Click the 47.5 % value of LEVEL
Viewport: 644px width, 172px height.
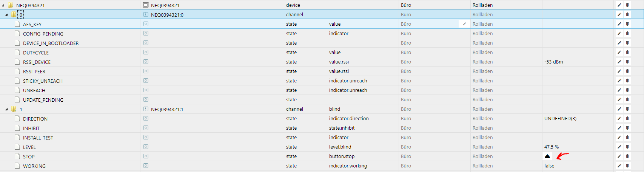pyautogui.click(x=552, y=147)
